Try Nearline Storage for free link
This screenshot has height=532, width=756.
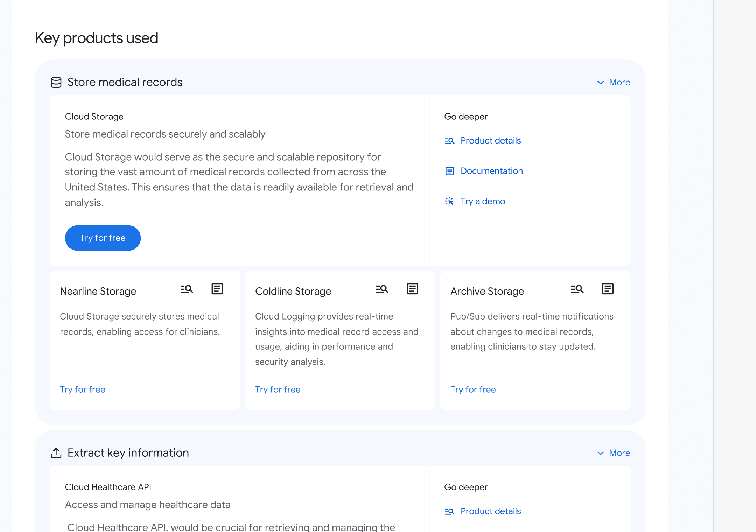[83, 390]
